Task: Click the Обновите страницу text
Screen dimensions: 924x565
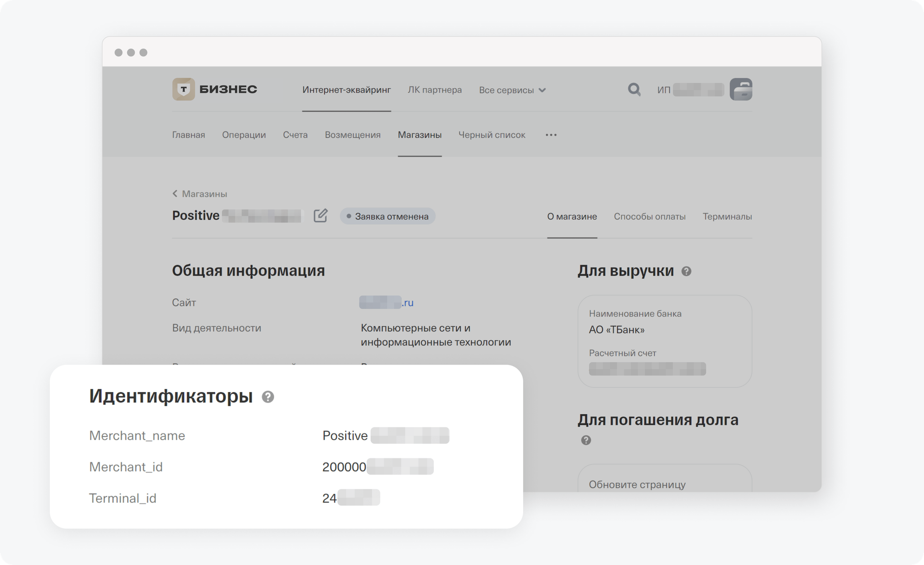Action: click(x=637, y=484)
